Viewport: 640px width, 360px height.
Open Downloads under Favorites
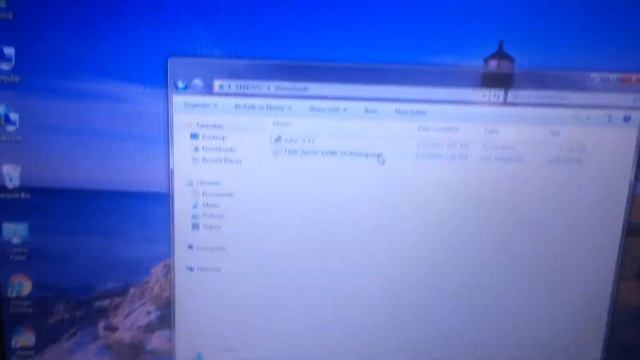pos(218,149)
